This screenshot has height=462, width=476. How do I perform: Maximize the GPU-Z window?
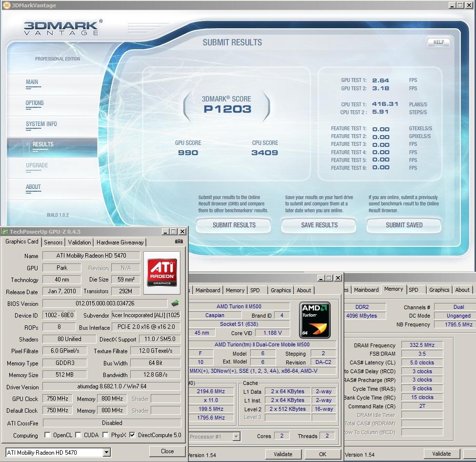pyautogui.click(x=173, y=232)
